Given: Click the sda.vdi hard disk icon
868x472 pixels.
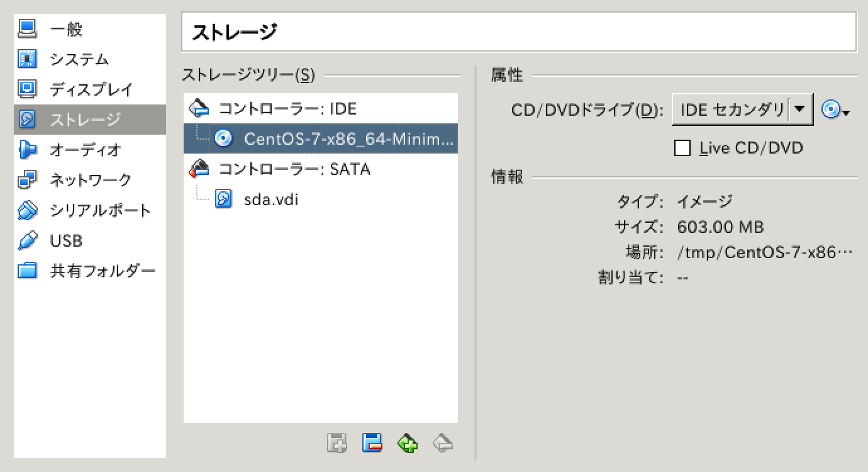Looking at the screenshot, I should (x=223, y=199).
